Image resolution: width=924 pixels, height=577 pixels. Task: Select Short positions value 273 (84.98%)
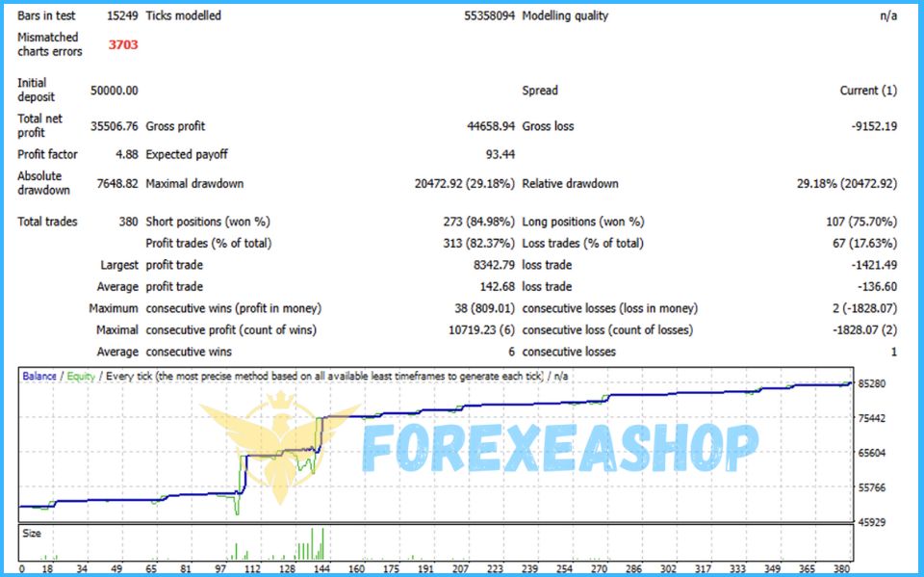coord(479,222)
